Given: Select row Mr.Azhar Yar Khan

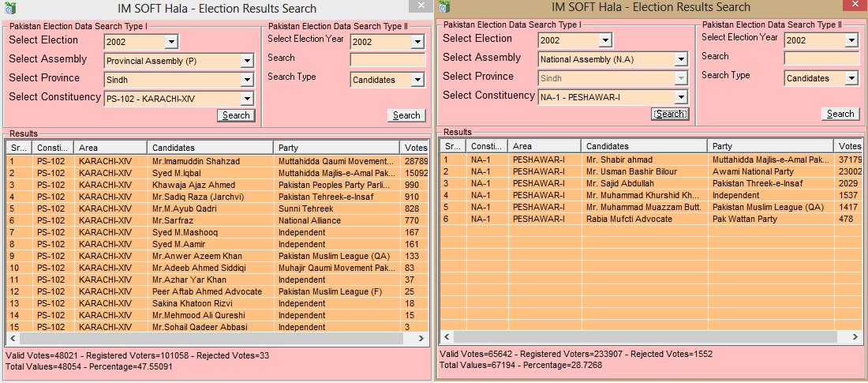Looking at the screenshot, I should (218, 280).
